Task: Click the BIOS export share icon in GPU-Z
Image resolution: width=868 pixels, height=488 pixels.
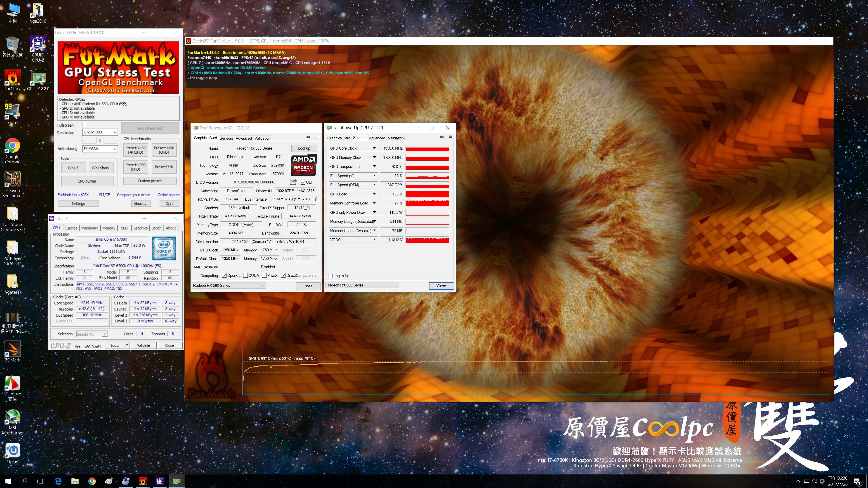Action: (293, 182)
